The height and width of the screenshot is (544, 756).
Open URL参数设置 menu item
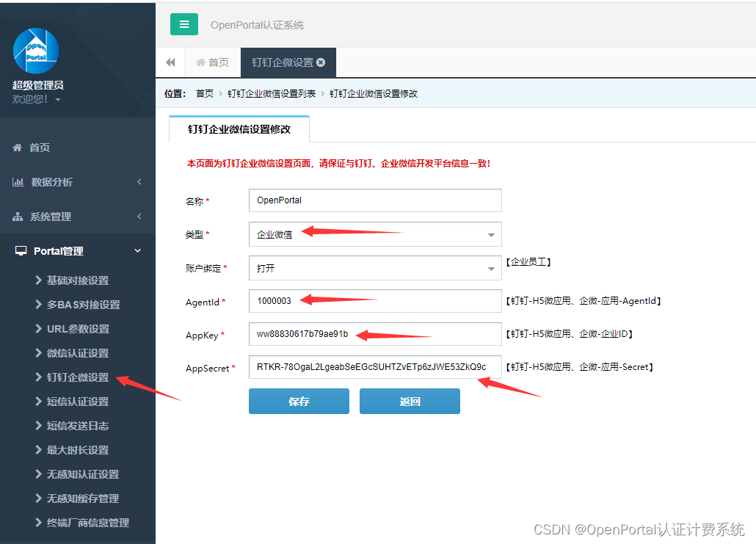coord(78,329)
